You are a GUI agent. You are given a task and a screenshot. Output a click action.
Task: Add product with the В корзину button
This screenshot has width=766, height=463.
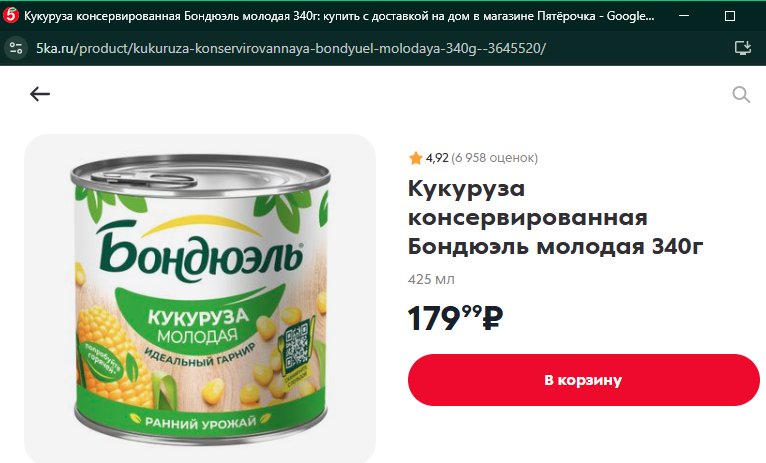pyautogui.click(x=583, y=380)
